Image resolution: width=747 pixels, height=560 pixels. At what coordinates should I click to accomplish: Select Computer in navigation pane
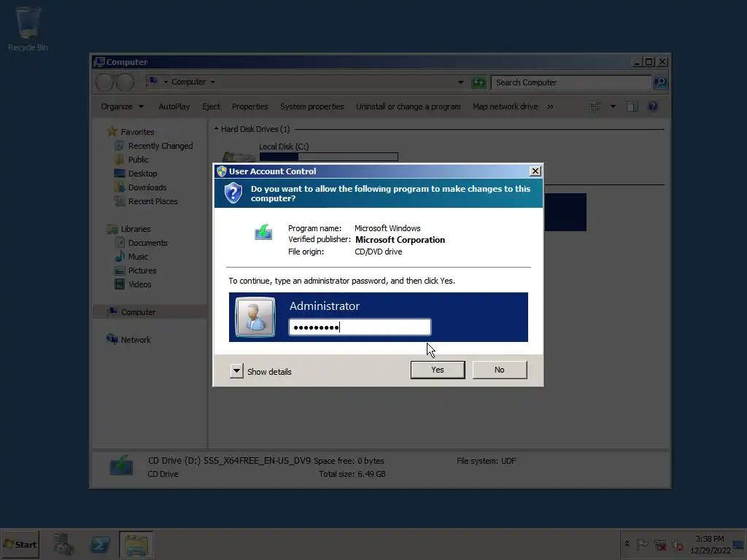(138, 312)
